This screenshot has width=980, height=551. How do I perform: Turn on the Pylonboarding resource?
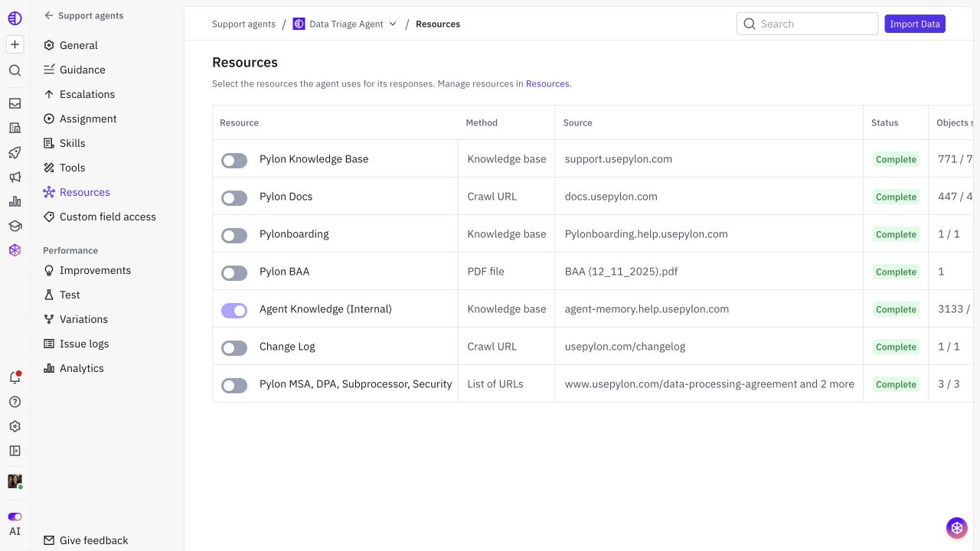pyautogui.click(x=234, y=235)
